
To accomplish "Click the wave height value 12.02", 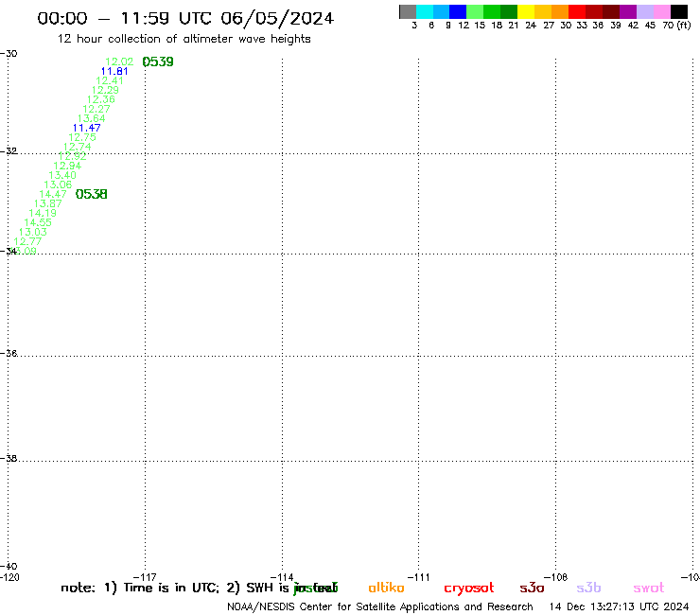I will 119,61.
